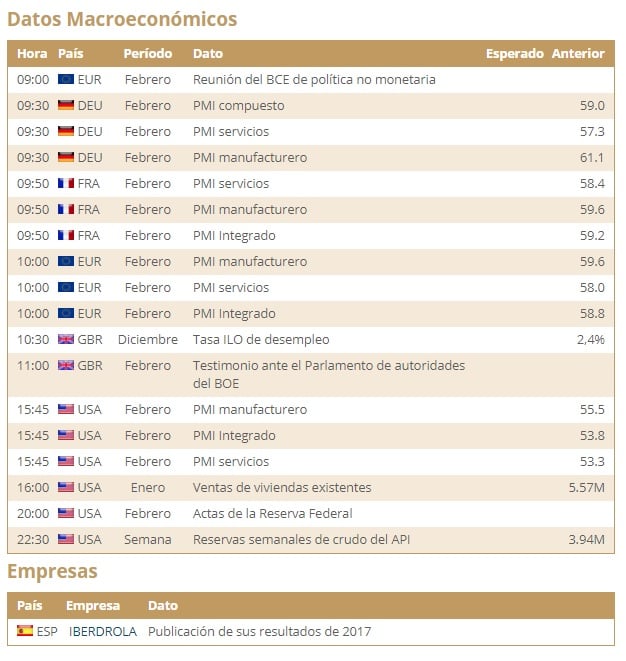Select the Reservas semanales de crudo del API entry
The height and width of the screenshot is (661, 626).
pos(301,539)
